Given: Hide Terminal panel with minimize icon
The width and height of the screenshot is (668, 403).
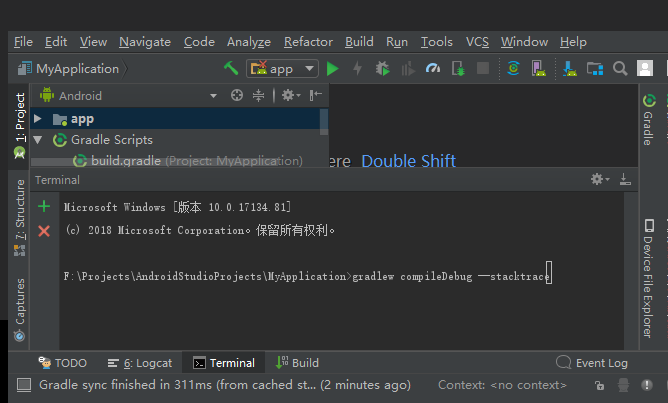Looking at the screenshot, I should click(625, 179).
